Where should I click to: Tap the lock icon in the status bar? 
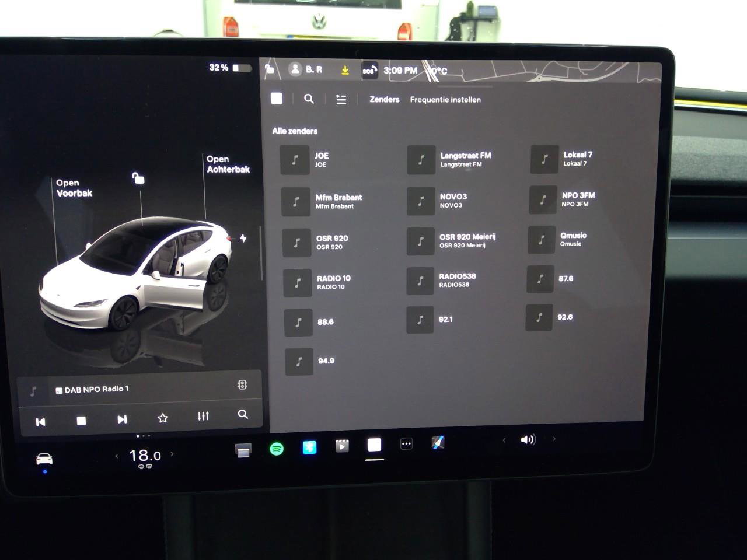click(270, 69)
